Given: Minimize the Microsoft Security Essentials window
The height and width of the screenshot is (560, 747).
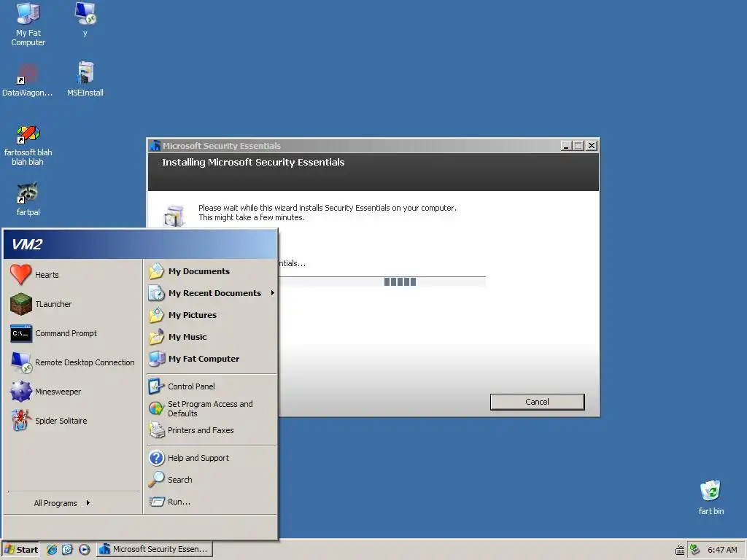Looking at the screenshot, I should point(566,146).
